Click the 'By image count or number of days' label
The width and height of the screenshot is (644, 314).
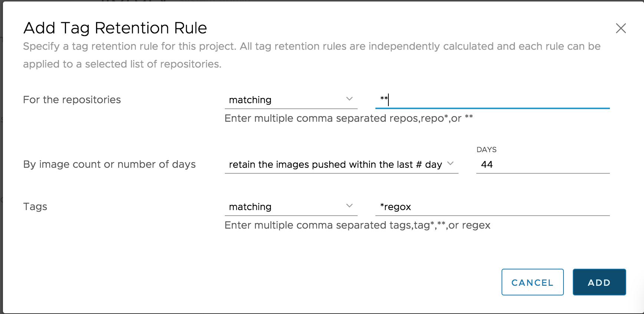[109, 164]
